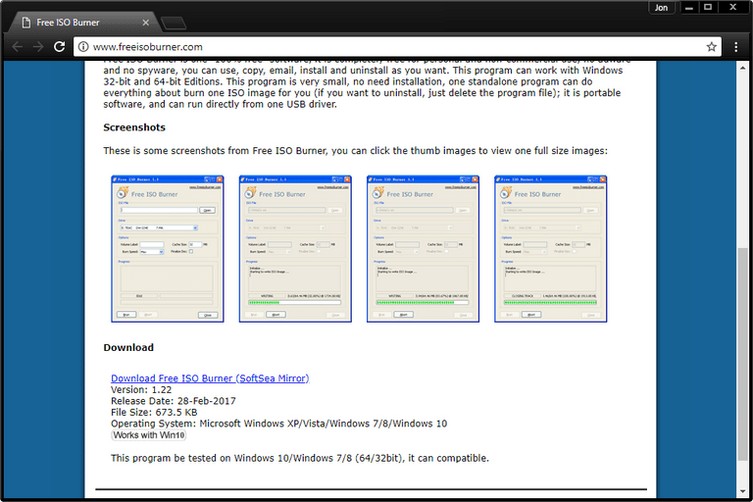
Task: Click the vertical scrollbar thumb
Action: 742,354
